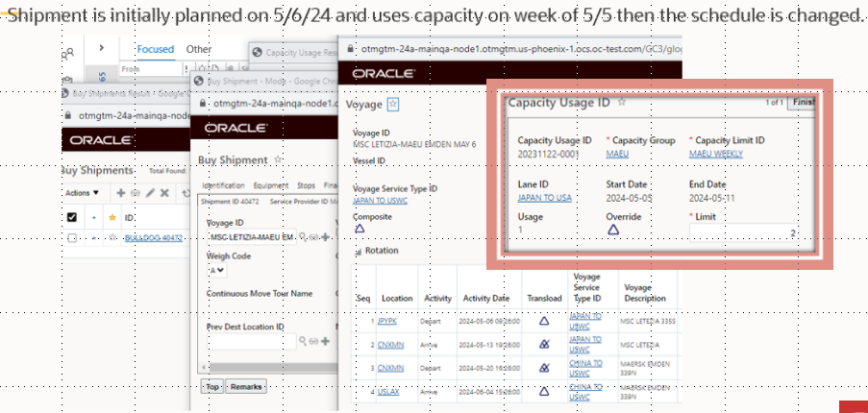The width and height of the screenshot is (868, 413).
Task: Open the MAEU WEEKLY Capacity Limit link
Action: coord(716,154)
